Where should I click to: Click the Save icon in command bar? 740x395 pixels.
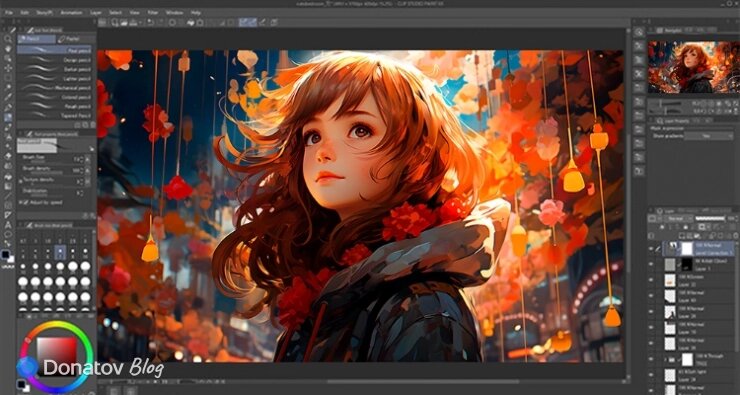pos(134,22)
